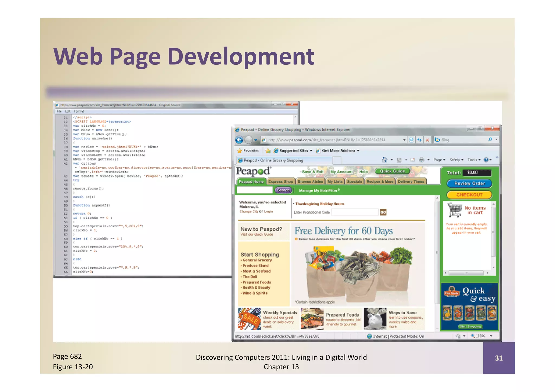Click the Add to Favorites Bar icon
Screen dimensions: 555x392
tap(268, 151)
